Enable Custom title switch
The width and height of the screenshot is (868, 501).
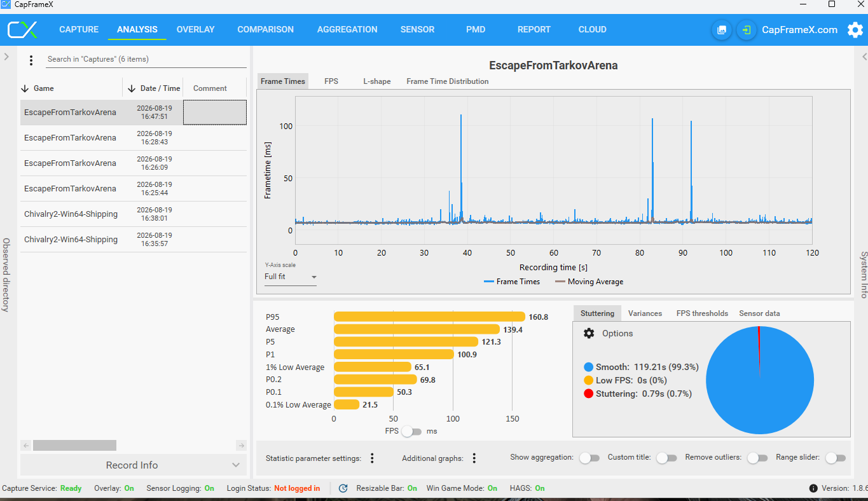click(x=666, y=458)
